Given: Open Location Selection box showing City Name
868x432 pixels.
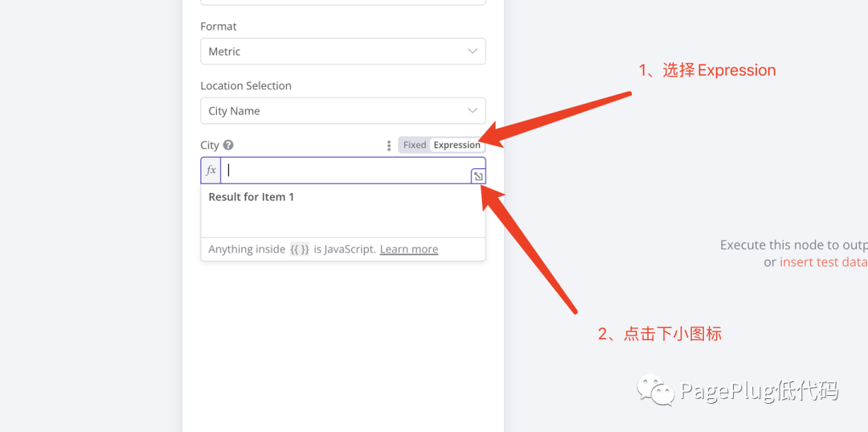Looking at the screenshot, I should (342, 111).
